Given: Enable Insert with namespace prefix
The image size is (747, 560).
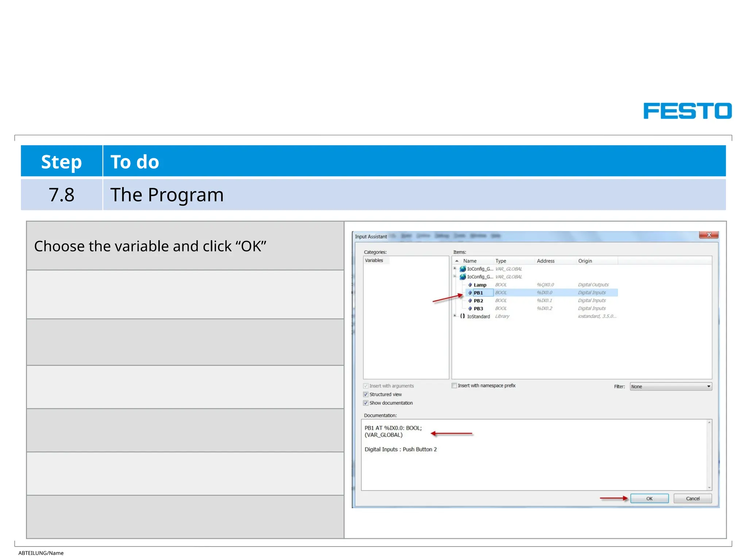Looking at the screenshot, I should point(454,385).
